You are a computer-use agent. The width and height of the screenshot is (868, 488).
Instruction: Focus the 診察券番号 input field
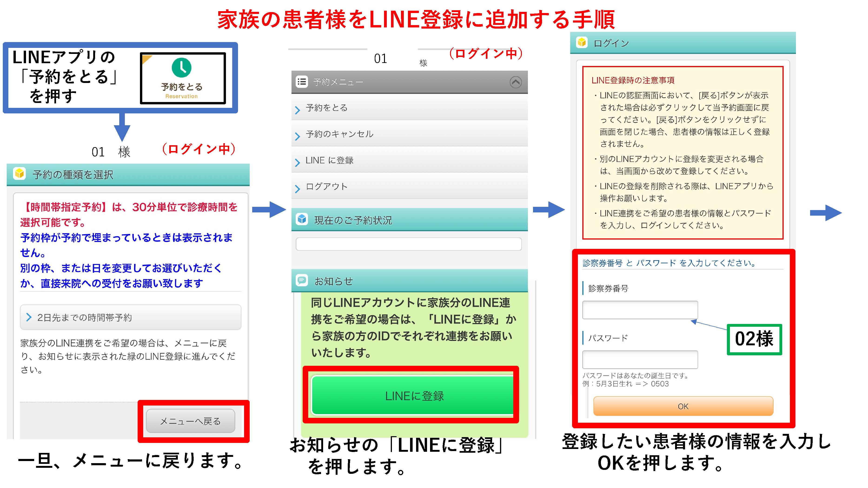tap(640, 310)
